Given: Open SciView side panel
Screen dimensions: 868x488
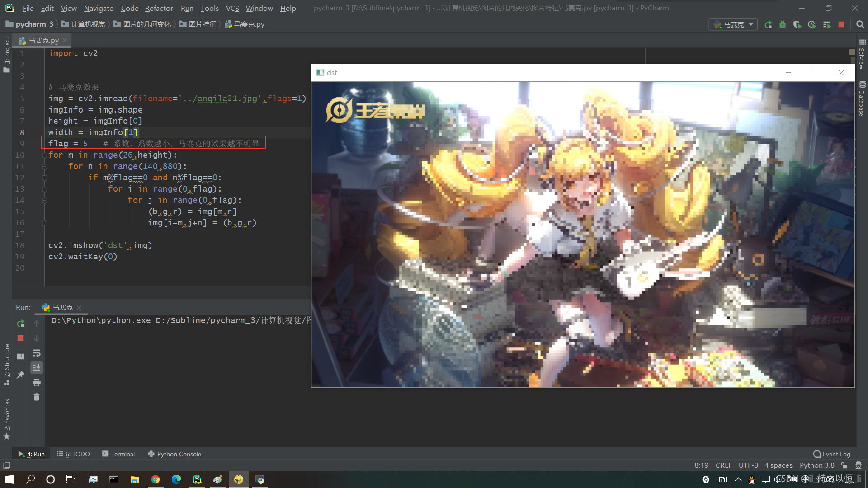Looking at the screenshot, I should [x=862, y=54].
